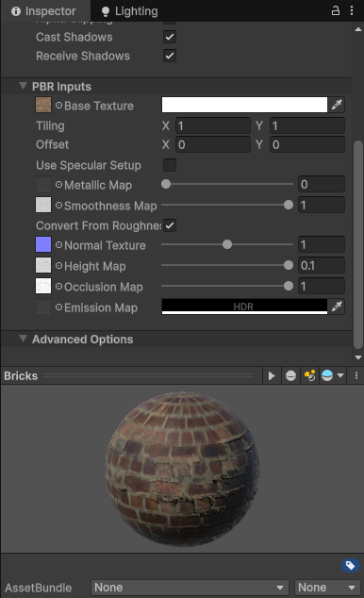364x598 pixels.
Task: Click the Normal Texture slider handle
Action: tap(227, 244)
